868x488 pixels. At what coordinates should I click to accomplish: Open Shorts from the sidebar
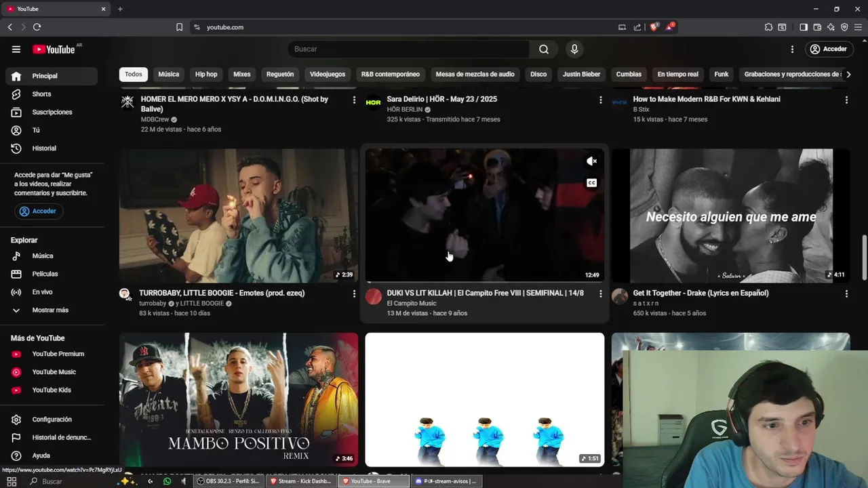tap(52, 94)
